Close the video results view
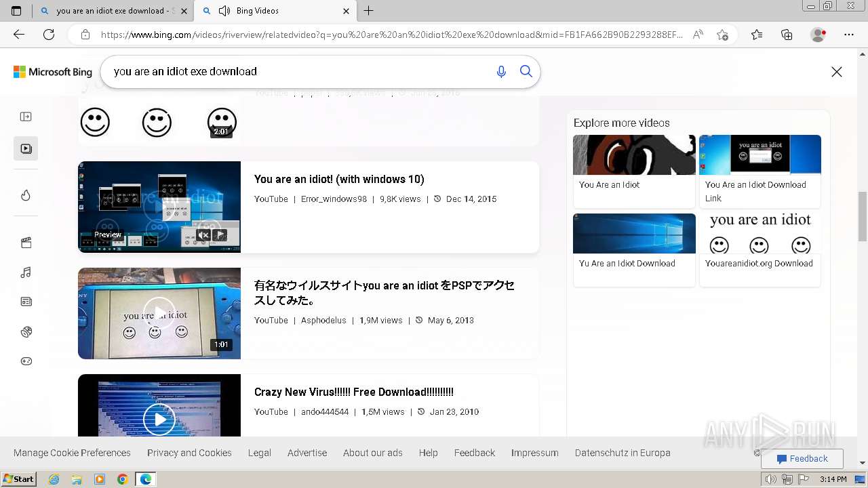 [837, 72]
